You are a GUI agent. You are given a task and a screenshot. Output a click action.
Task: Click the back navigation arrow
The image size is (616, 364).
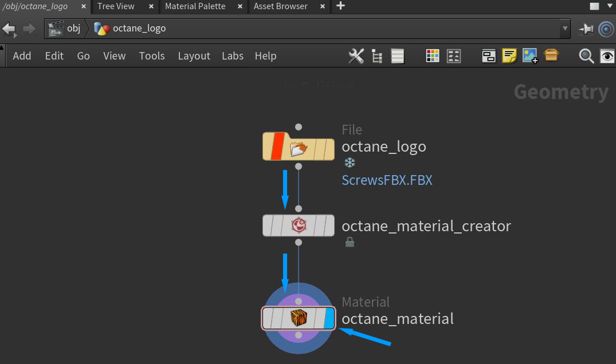coord(9,29)
